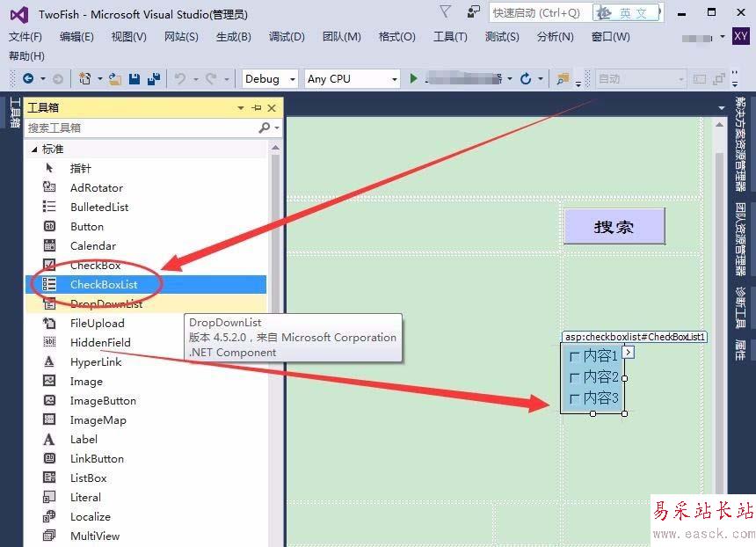Image resolution: width=756 pixels, height=547 pixels.
Task: Open CheckBoxList1 smart tag arrow
Action: pos(628,353)
